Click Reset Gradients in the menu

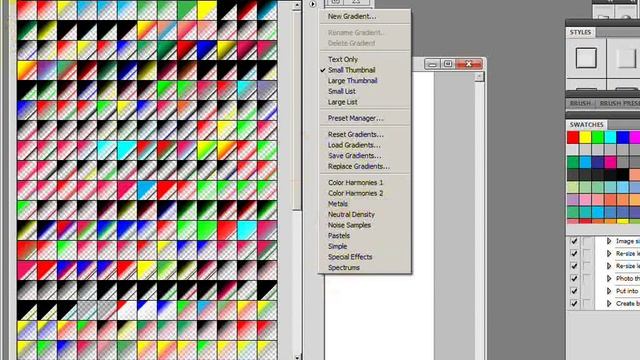(x=356, y=134)
